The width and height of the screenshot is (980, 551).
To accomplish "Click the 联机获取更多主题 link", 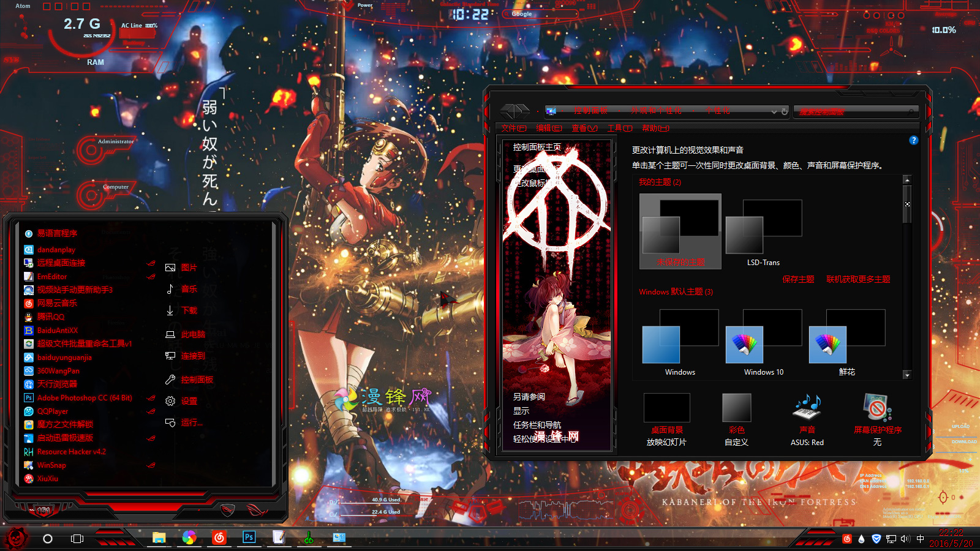I will coord(859,279).
